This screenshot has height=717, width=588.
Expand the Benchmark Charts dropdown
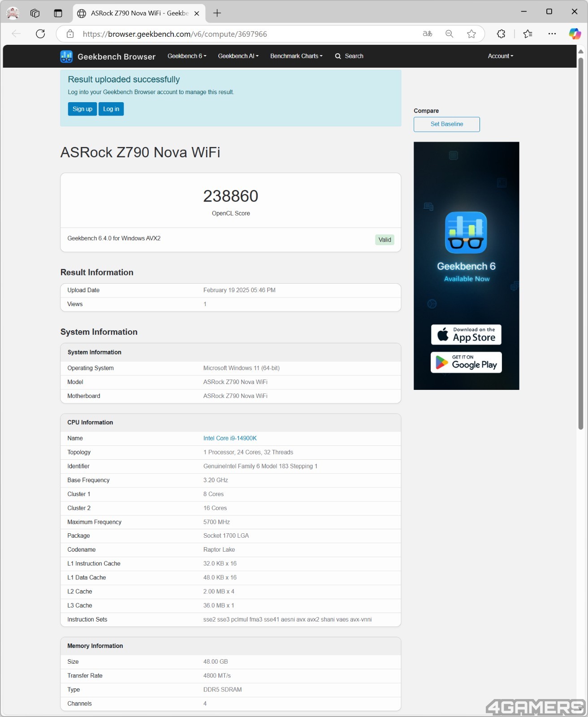(x=296, y=56)
